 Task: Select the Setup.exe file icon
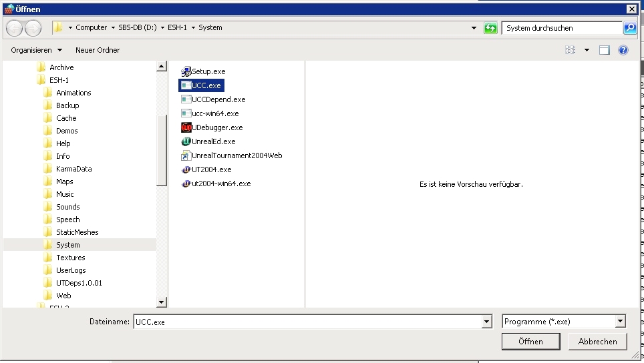(186, 71)
